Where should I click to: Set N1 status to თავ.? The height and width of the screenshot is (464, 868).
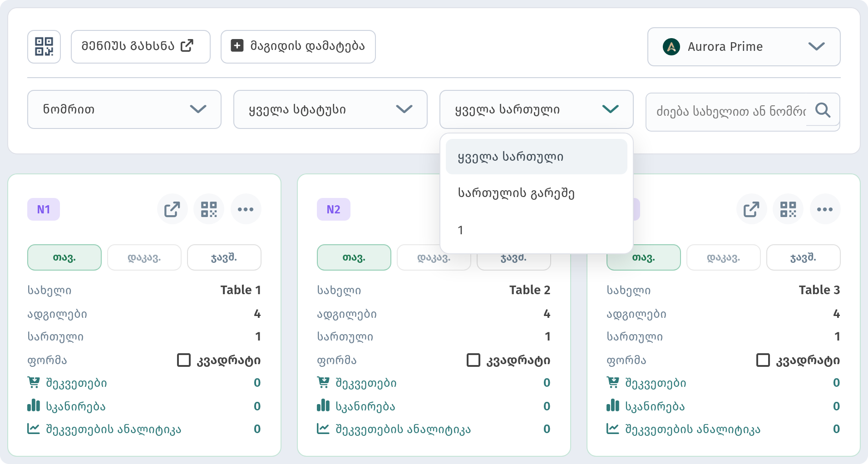point(64,257)
